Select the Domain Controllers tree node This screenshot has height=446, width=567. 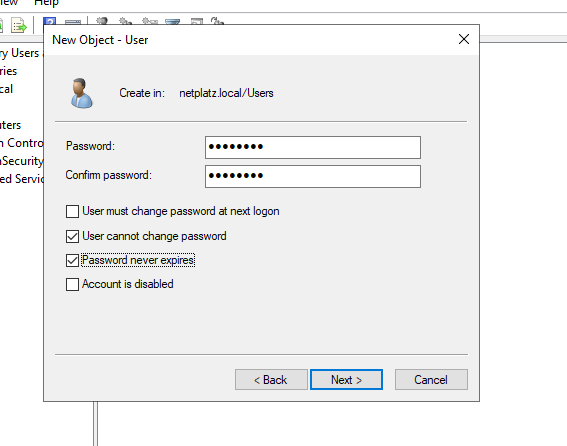[22, 143]
